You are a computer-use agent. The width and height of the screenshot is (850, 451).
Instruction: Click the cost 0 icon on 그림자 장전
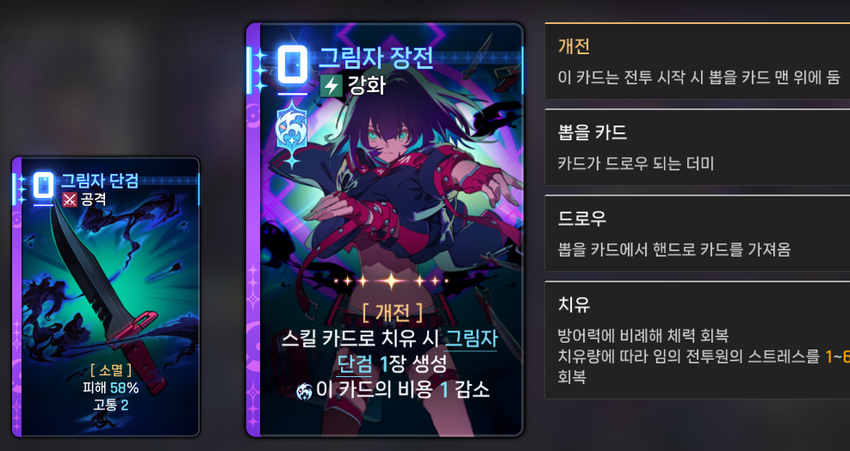click(x=293, y=64)
